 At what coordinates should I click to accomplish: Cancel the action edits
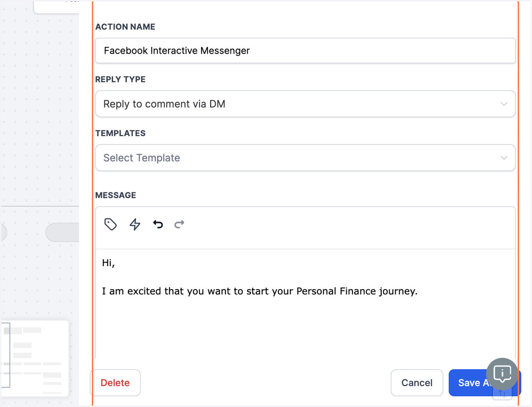coord(417,383)
